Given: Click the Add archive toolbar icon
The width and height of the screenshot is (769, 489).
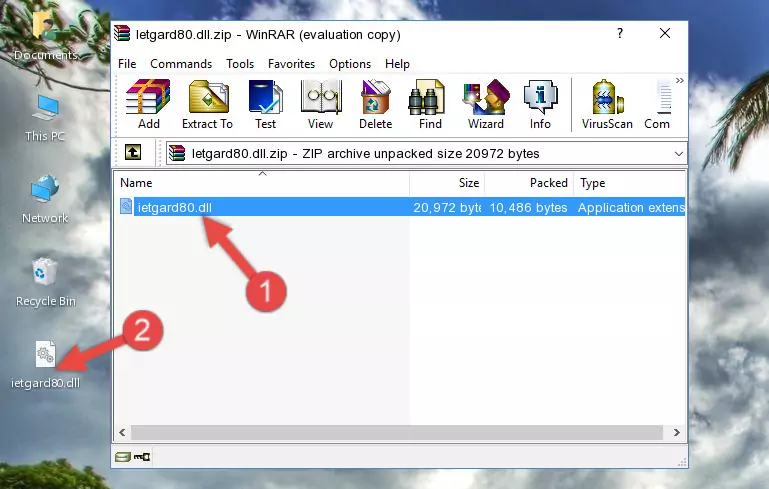Looking at the screenshot, I should (148, 104).
